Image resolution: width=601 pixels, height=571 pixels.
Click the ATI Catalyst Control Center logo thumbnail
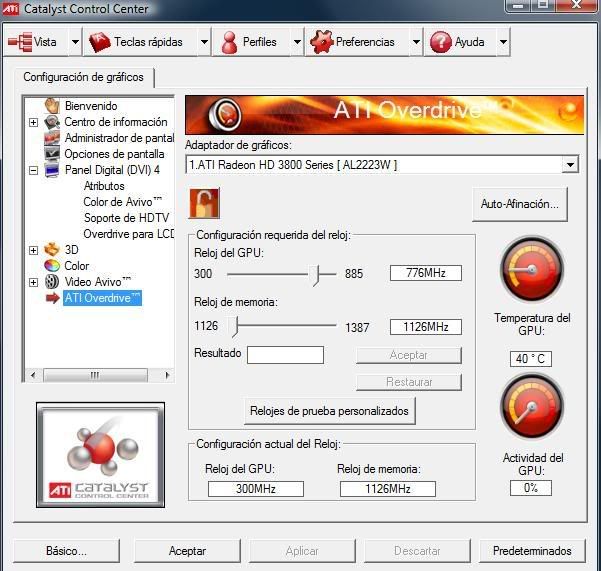pos(100,455)
